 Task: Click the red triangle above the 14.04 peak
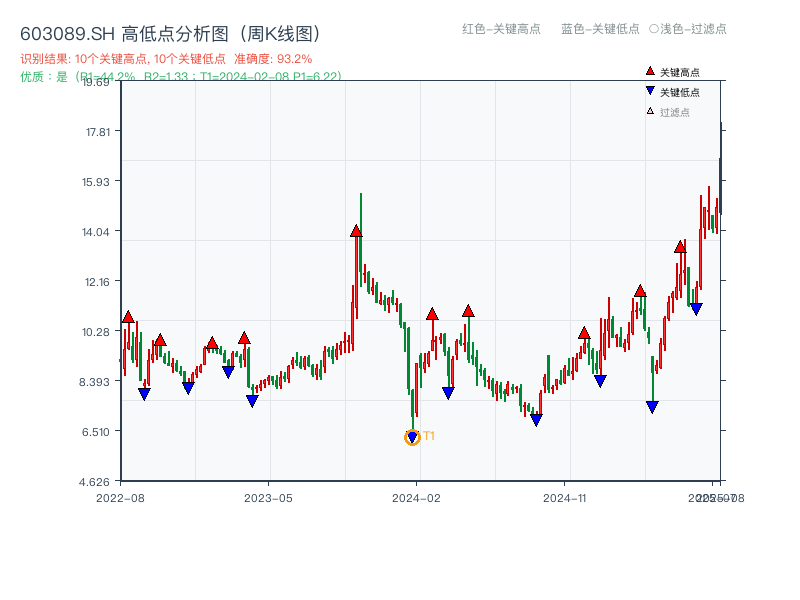pos(356,232)
